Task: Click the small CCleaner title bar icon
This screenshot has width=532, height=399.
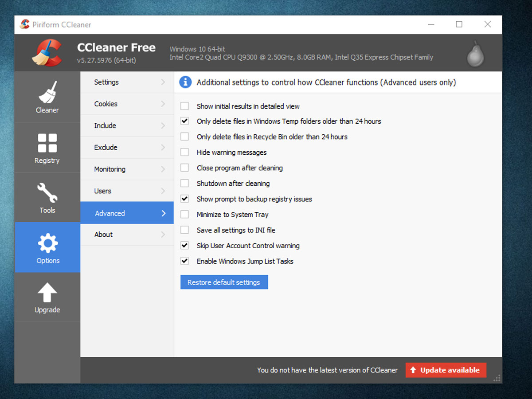Action: pyautogui.click(x=24, y=24)
